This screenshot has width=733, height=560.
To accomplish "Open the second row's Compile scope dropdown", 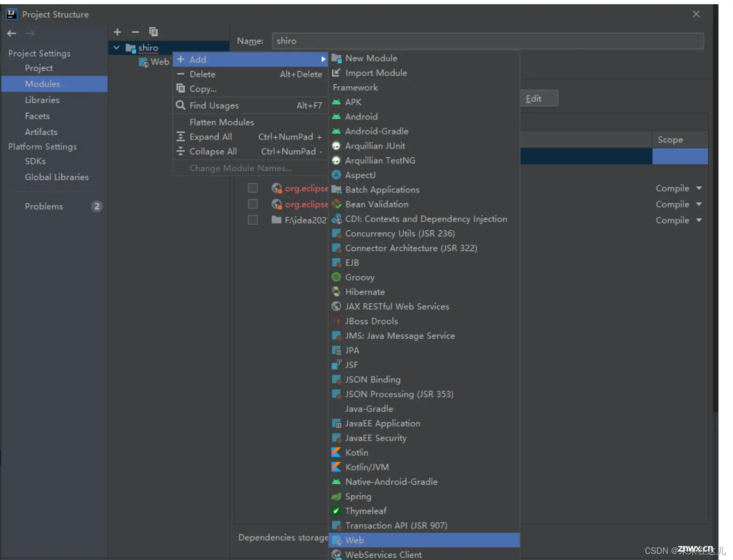I will pyautogui.click(x=699, y=204).
